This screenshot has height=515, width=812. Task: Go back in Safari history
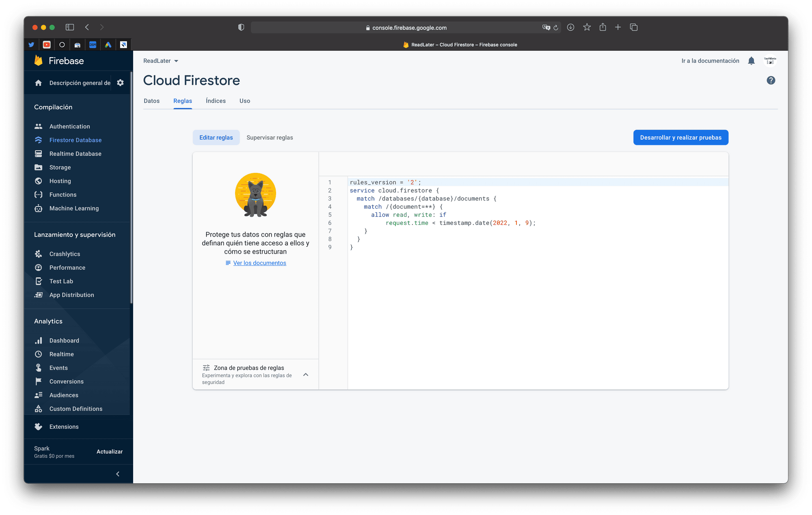tap(87, 27)
